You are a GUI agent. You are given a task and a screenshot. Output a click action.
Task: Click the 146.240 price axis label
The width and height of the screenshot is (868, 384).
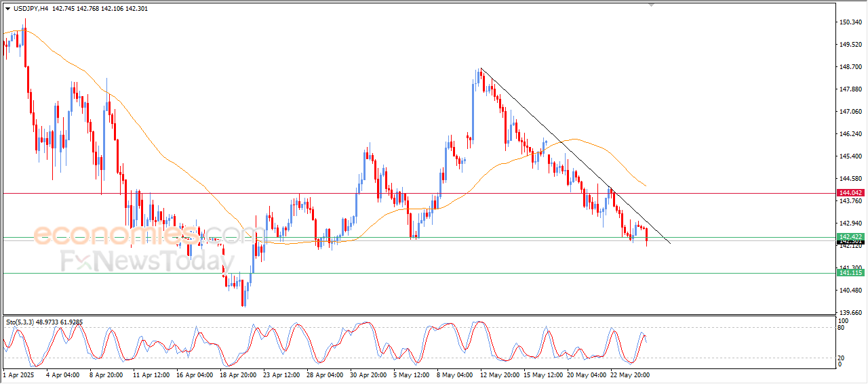click(x=852, y=134)
